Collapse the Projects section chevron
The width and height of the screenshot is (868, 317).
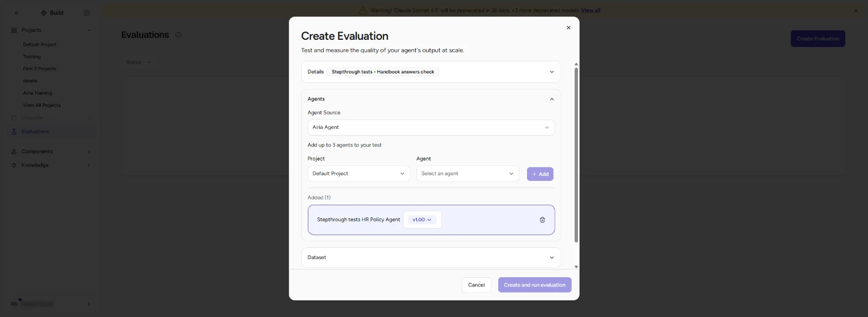(x=89, y=30)
